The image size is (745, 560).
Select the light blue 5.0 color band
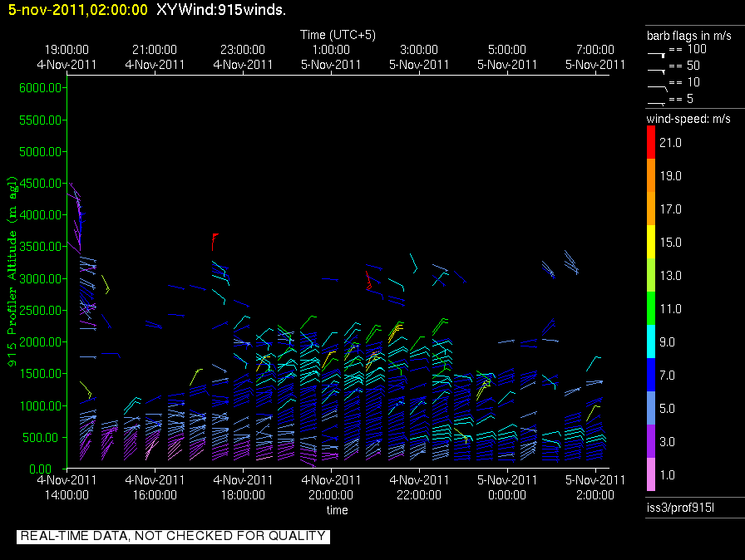point(651,408)
